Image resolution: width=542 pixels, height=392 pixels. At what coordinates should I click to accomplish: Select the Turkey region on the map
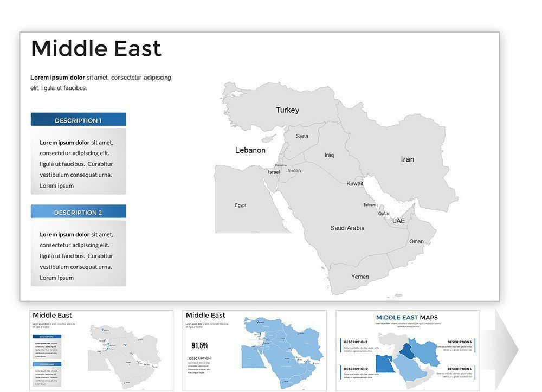pos(287,110)
